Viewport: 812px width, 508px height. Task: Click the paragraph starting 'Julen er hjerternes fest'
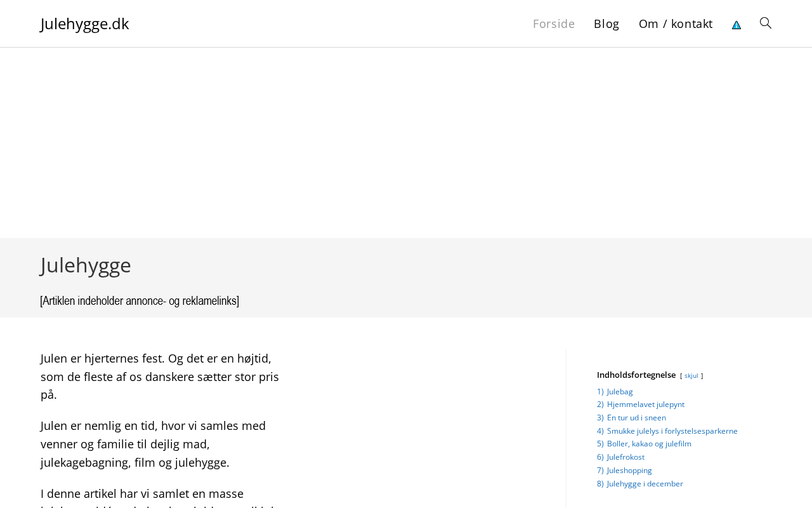coord(160,377)
